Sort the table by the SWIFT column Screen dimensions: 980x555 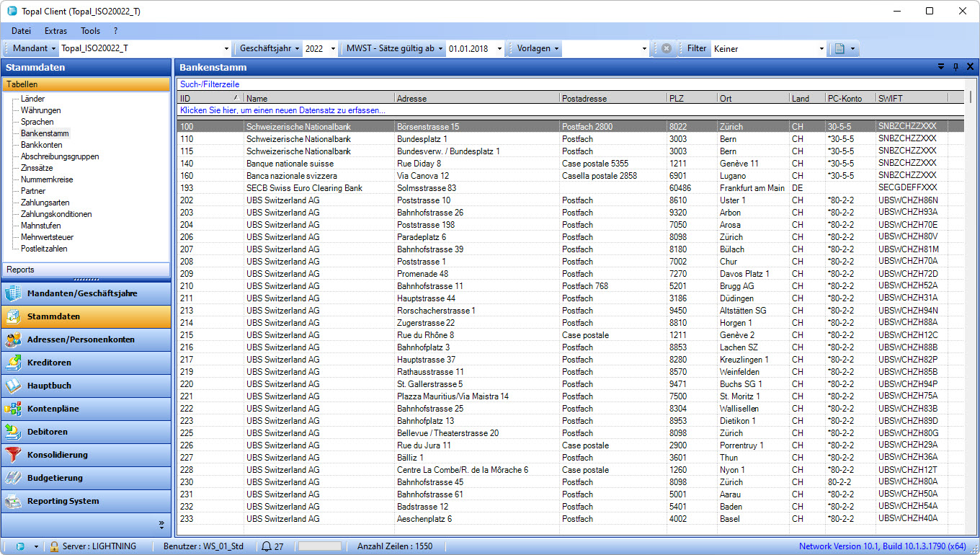pos(910,98)
